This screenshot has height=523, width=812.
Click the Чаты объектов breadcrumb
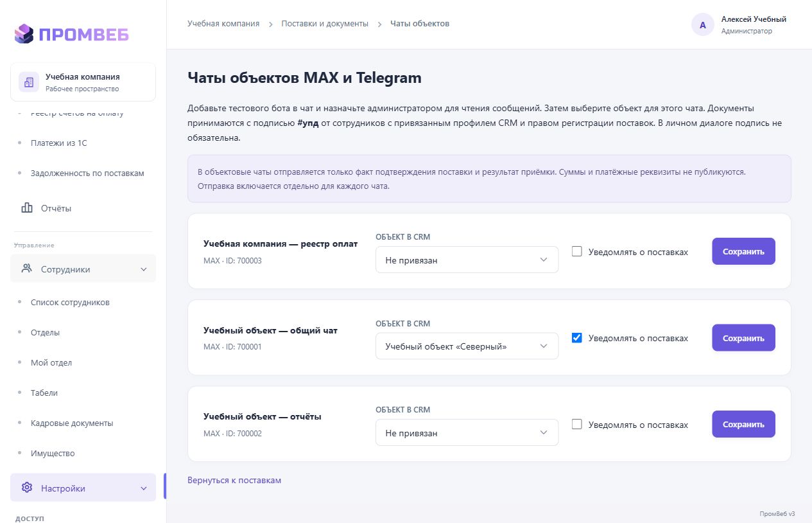point(420,24)
